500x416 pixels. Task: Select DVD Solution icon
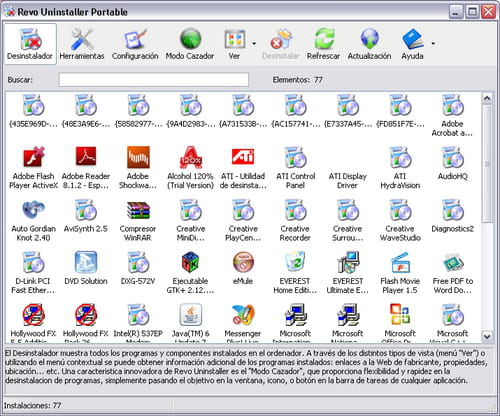pos(86,262)
